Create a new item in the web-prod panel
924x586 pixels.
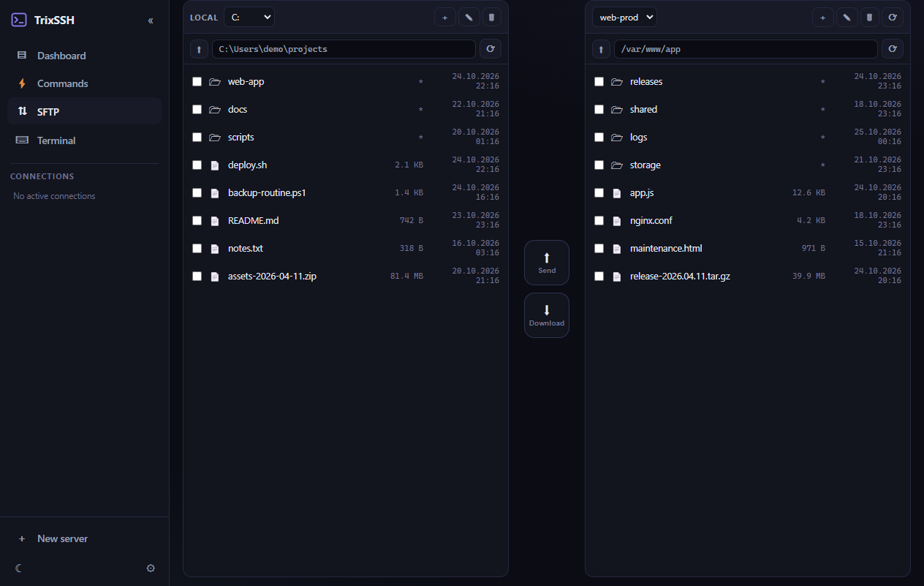(x=823, y=17)
